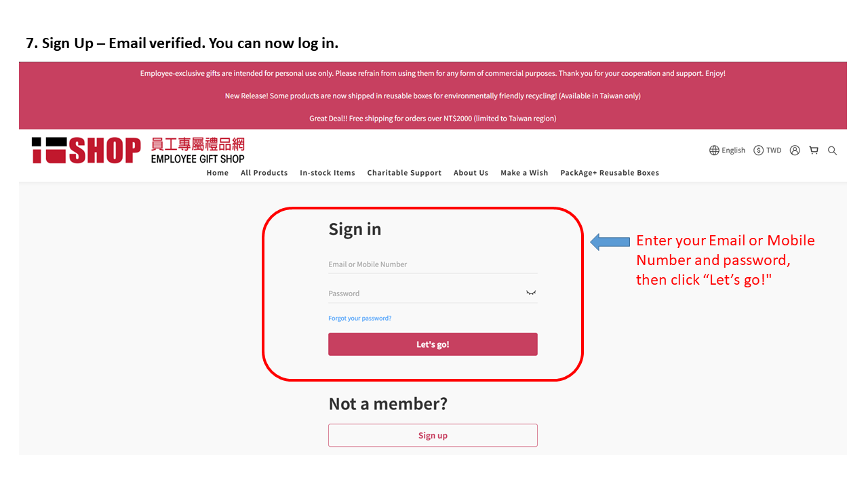Open Make a Wish page
This screenshot has width=868, height=488.
[x=524, y=173]
